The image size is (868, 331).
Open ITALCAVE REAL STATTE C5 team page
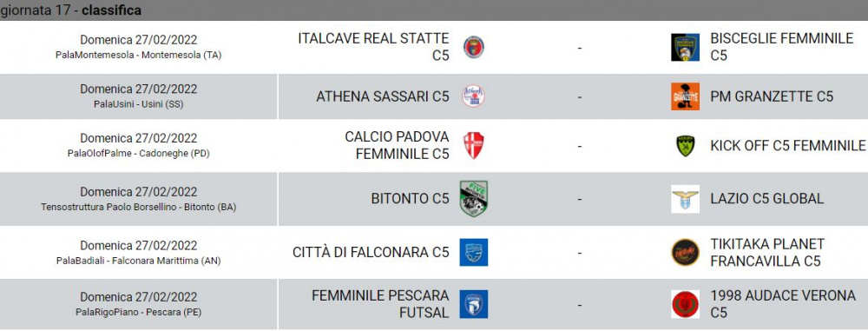(x=373, y=47)
